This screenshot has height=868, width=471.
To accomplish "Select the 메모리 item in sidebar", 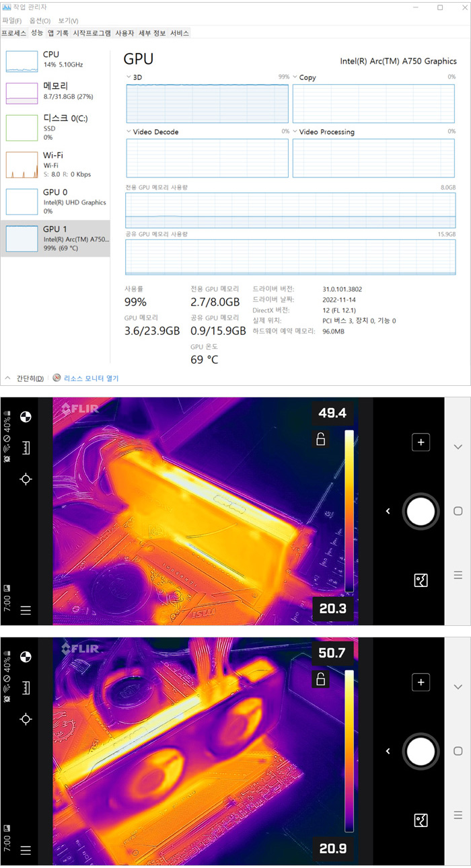I will 55,91.
